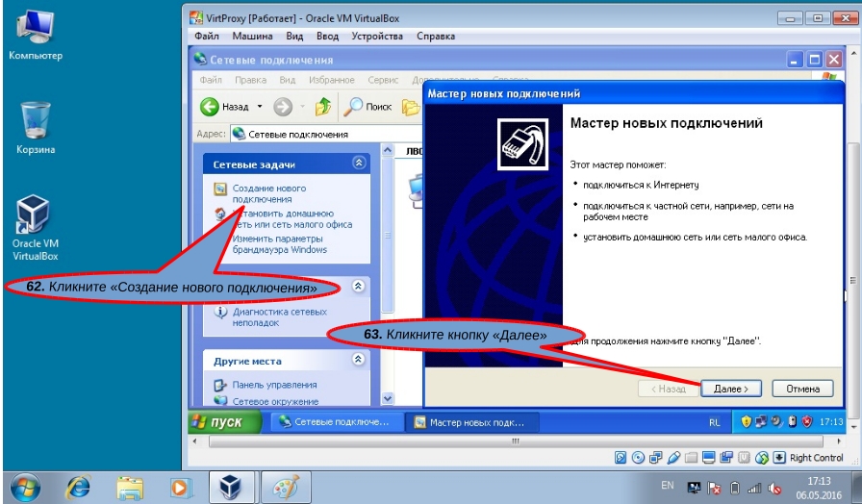Click VirtualBox optical disc status icon
This screenshot has height=504, width=862.
pos(638,457)
